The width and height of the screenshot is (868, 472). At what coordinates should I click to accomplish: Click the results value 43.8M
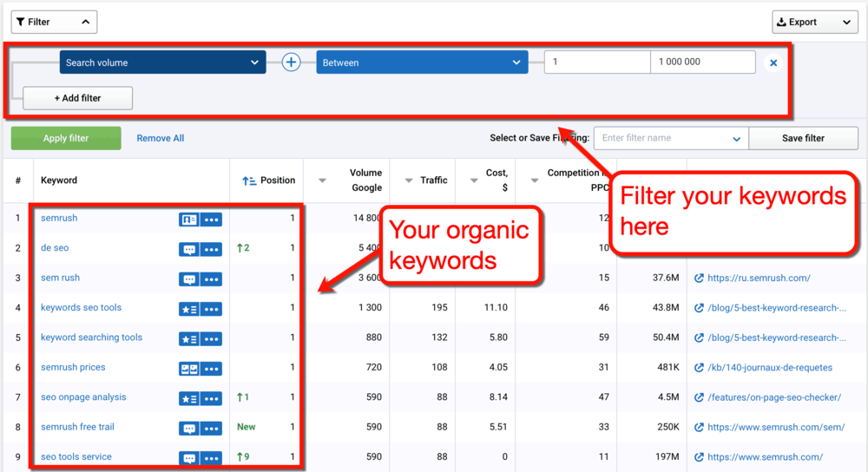click(x=666, y=308)
